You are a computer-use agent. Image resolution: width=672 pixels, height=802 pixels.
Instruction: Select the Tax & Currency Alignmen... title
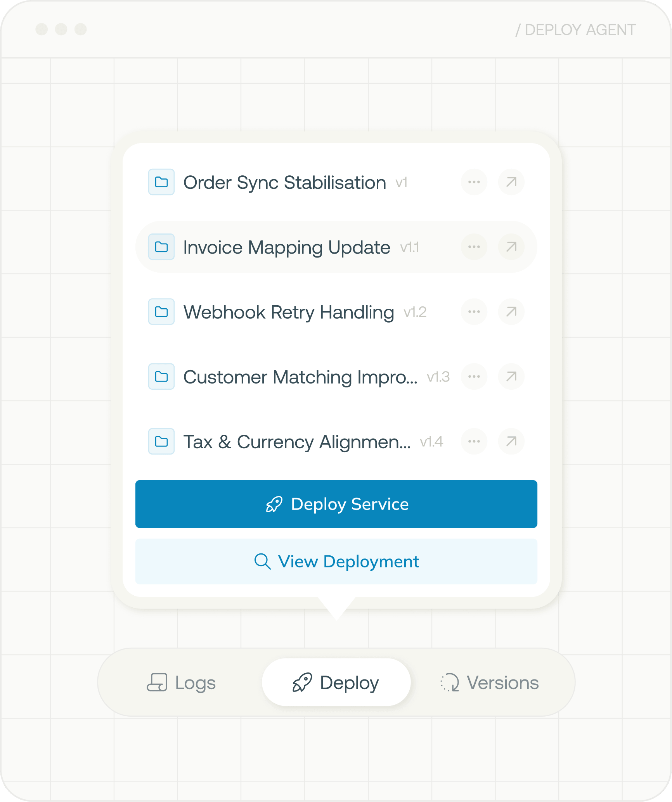click(x=297, y=442)
